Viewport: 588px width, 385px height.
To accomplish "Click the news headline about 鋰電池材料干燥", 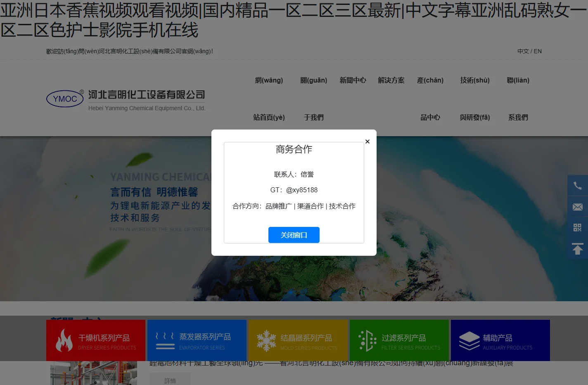I will pyautogui.click(x=331, y=364).
